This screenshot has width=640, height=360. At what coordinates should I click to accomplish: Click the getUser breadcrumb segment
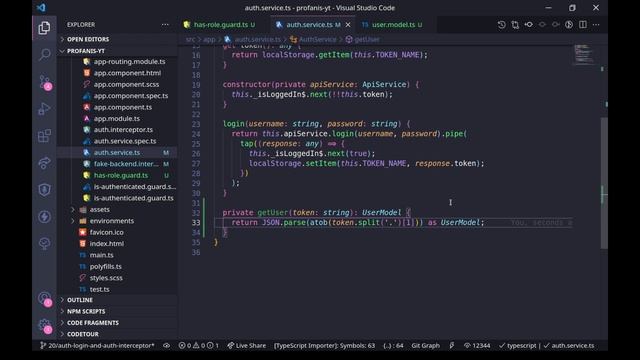(362, 40)
